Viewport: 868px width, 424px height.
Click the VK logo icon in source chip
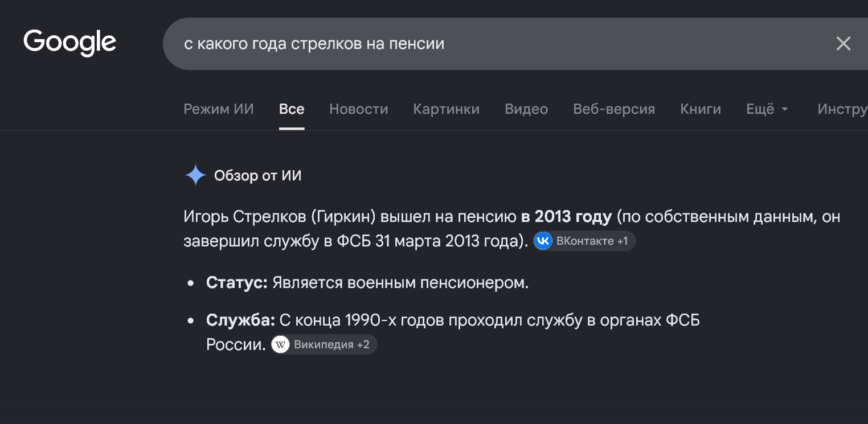coord(543,241)
